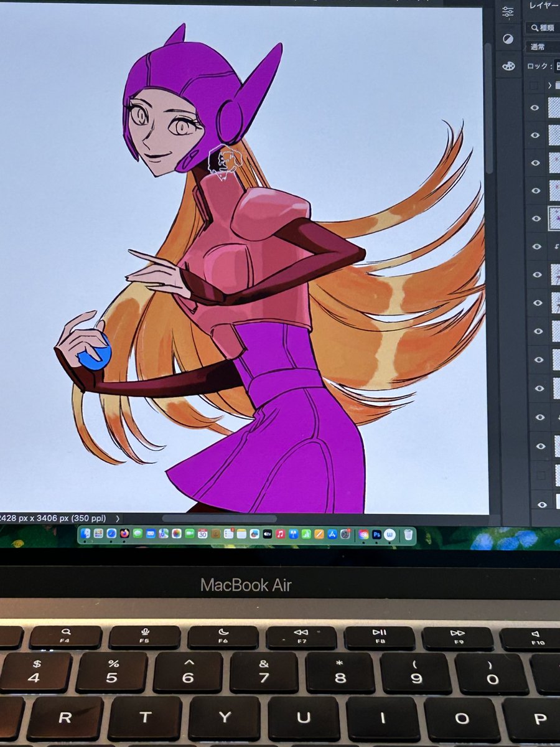Image resolution: width=560 pixels, height=747 pixels.
Task: Open Apple TV from the Dock
Action: (x=268, y=533)
